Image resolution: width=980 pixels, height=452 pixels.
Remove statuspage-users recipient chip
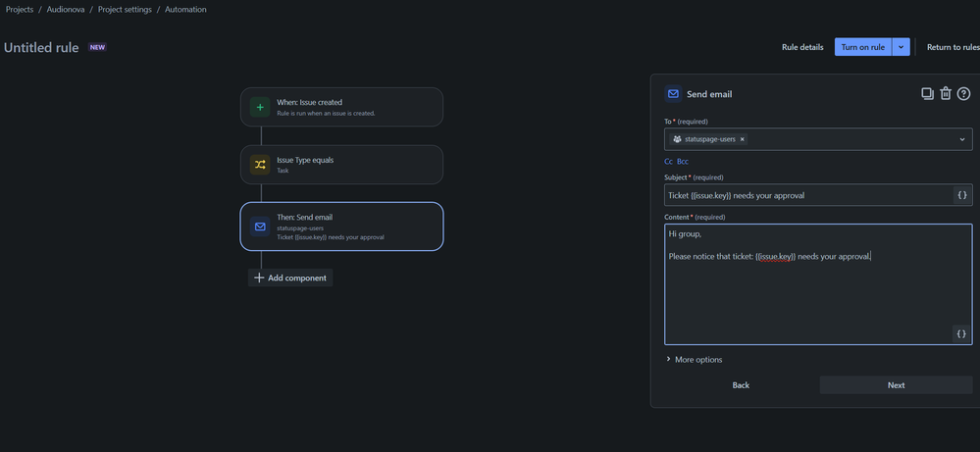tap(742, 139)
